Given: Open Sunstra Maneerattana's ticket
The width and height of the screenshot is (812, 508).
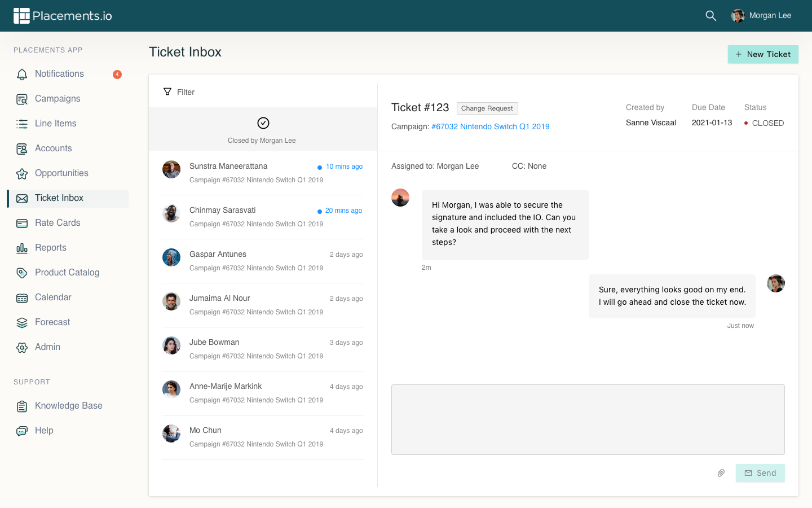Looking at the screenshot, I should pyautogui.click(x=263, y=173).
